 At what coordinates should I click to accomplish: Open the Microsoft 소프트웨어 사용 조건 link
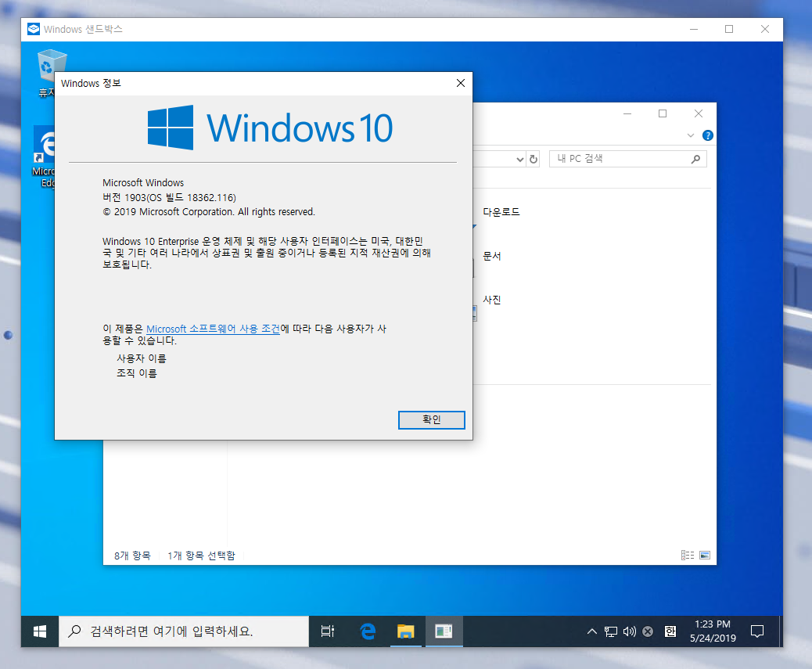pos(213,329)
